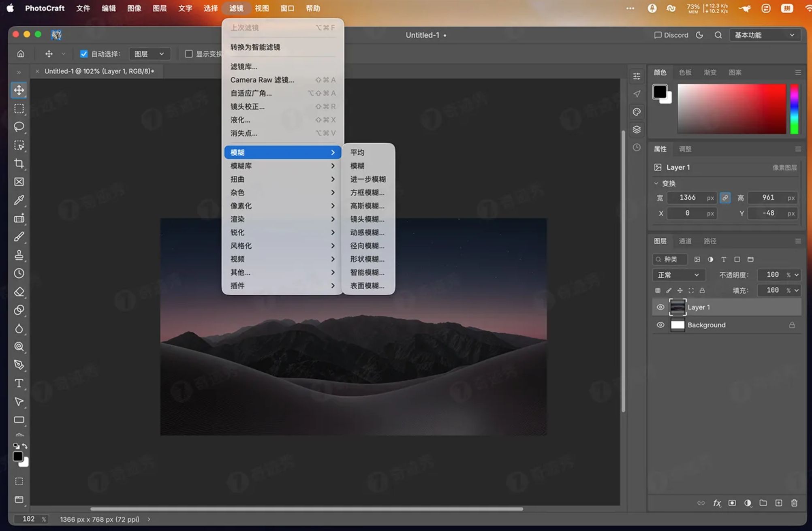Open the search magnifier icon in title bar
The width and height of the screenshot is (812, 531).
tap(718, 35)
